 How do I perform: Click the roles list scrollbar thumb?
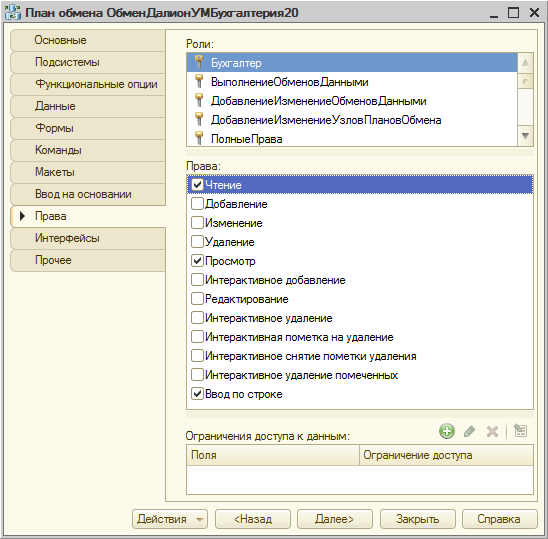point(525,81)
